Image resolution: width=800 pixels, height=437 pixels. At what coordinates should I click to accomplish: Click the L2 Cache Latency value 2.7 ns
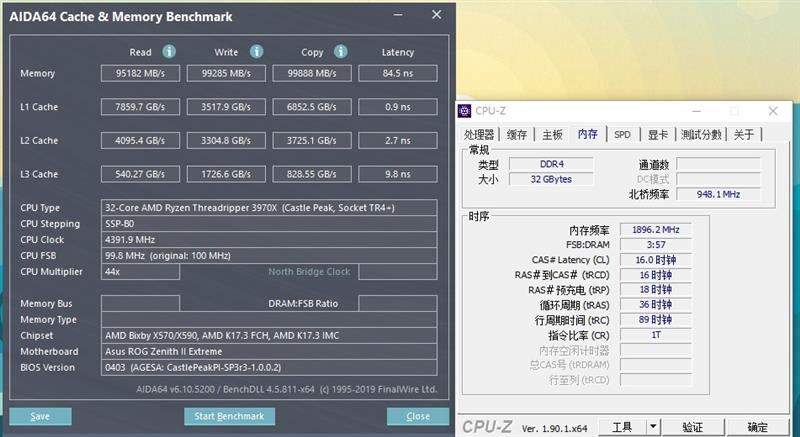click(x=397, y=141)
